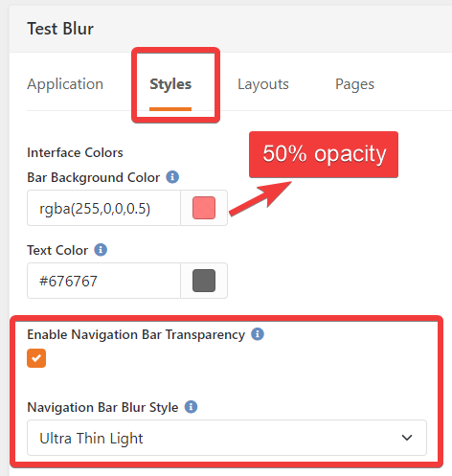Screen dimensions: 452x476
Task: Open the Layouts tab
Action: 263,84
